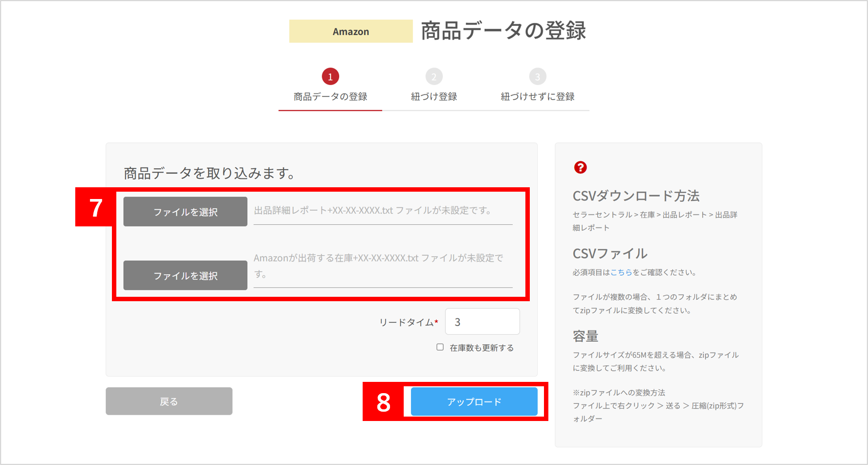Image resolution: width=868 pixels, height=465 pixels.
Task: Click the red number 8 marker
Action: 383,402
